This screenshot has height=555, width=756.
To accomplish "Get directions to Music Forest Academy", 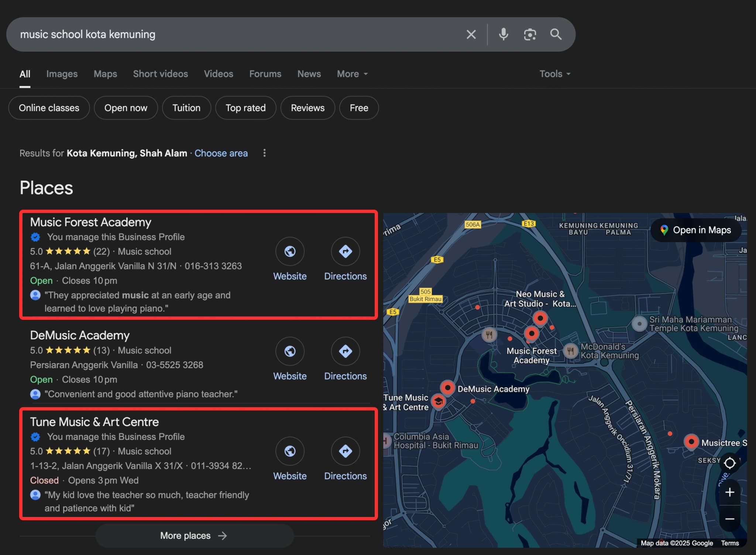I will pyautogui.click(x=345, y=251).
